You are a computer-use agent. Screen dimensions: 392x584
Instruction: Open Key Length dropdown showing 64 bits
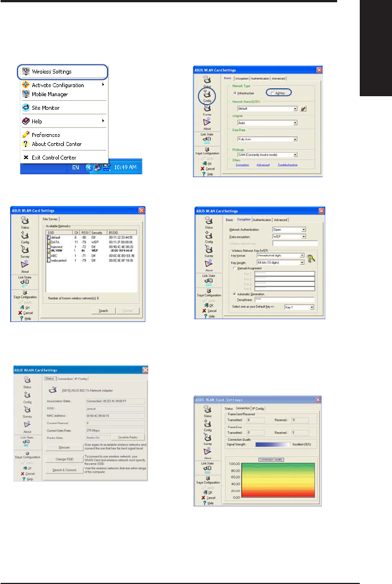[x=281, y=263]
